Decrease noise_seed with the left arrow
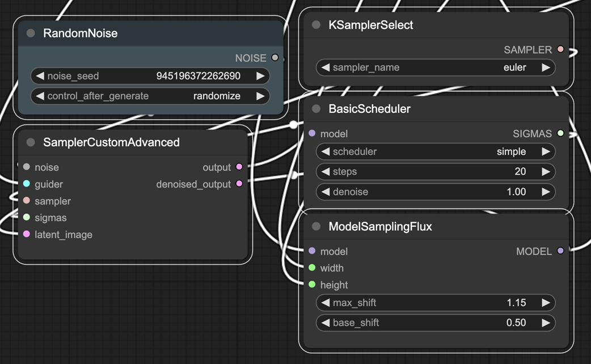Screen dimensions: 591x364 tap(40, 76)
